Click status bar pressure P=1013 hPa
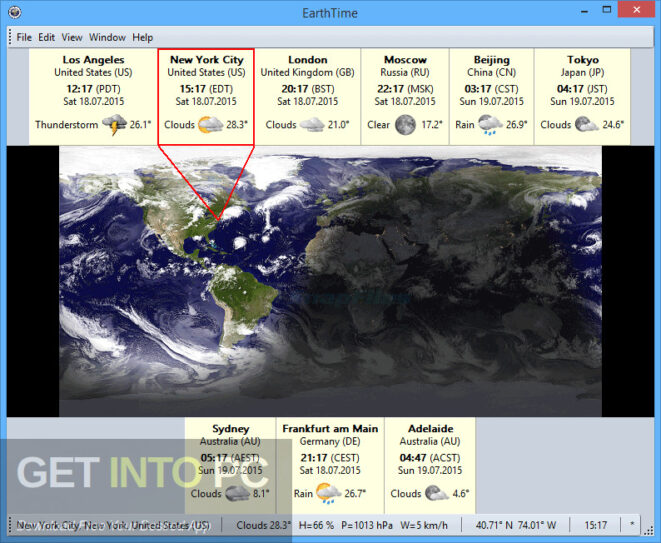This screenshot has width=661, height=543. coord(367,525)
